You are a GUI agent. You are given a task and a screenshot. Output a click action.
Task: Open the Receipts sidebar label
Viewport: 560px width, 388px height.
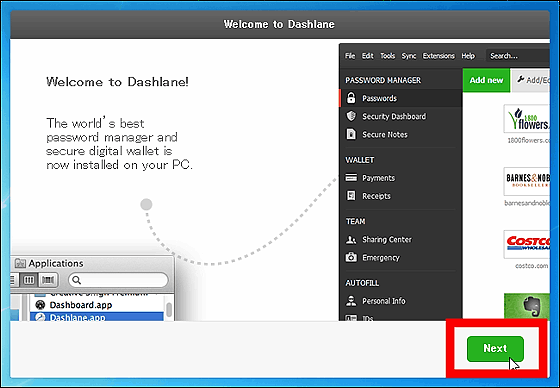tap(376, 196)
